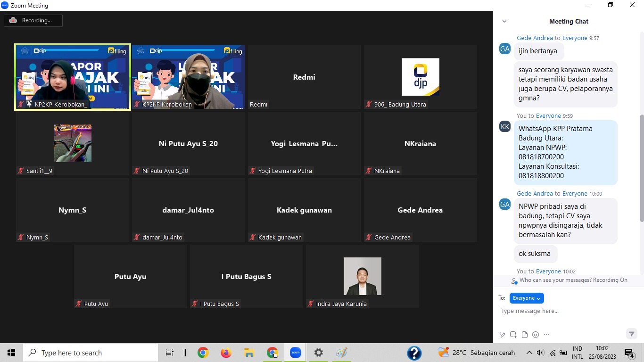Collapse the Meeting Chat panel chevron
Screen dimensions: 644x362
coord(504,21)
